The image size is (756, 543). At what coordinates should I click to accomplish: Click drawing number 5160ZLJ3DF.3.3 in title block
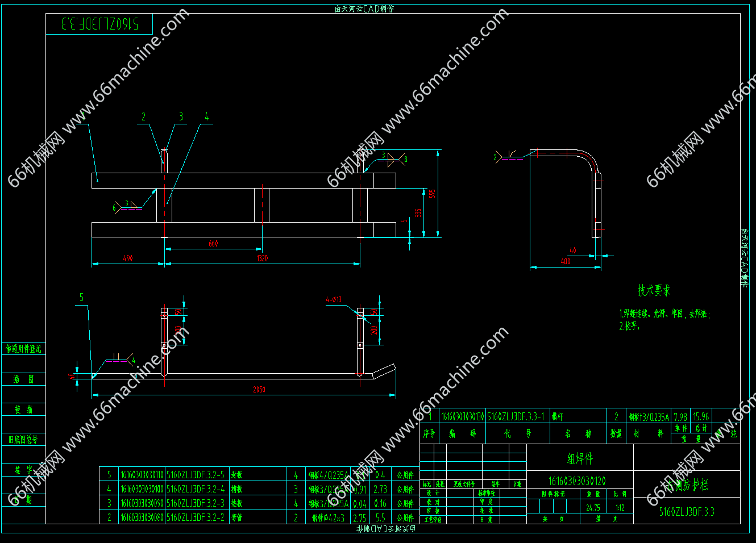tap(687, 512)
